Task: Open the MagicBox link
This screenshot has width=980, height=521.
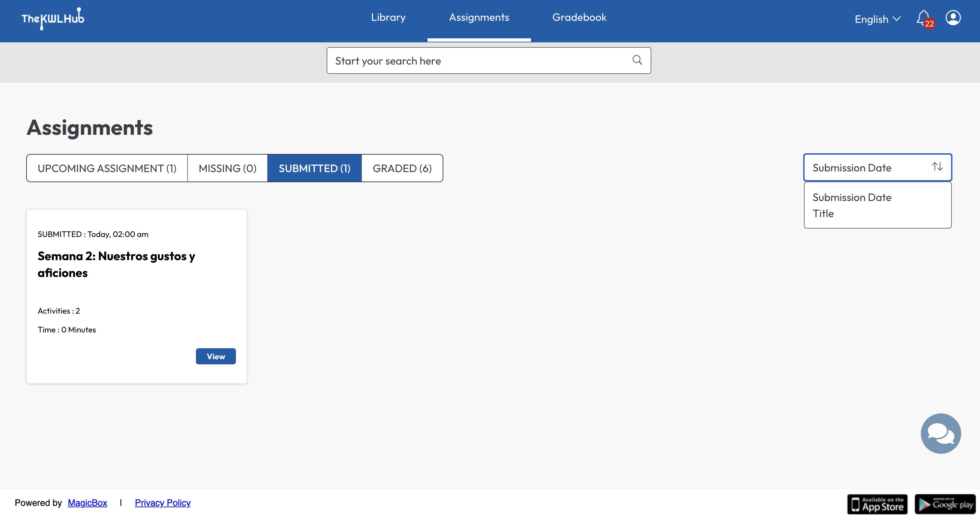Action: click(87, 503)
